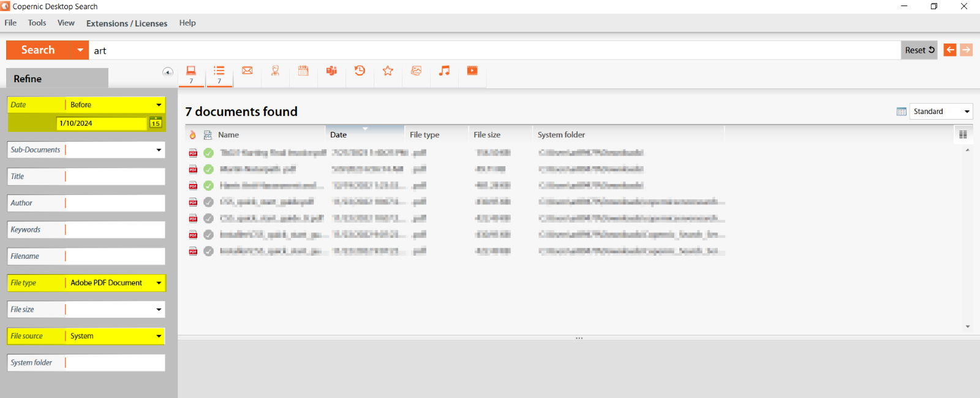Go back with the orange left arrow
The image size is (980, 398).
point(950,50)
